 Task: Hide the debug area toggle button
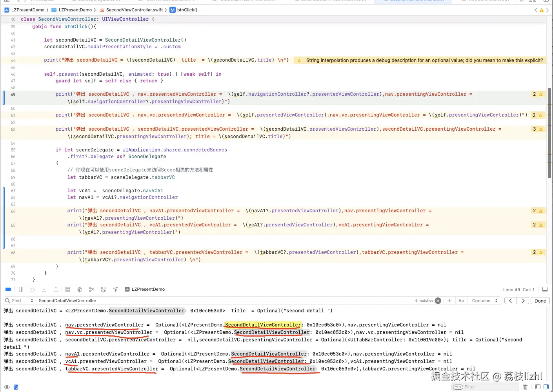[545, 290]
